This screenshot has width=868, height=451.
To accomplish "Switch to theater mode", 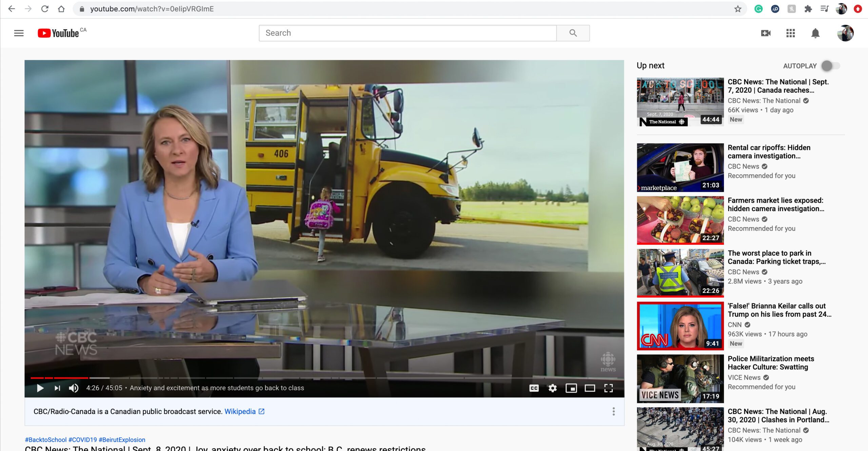I will (590, 388).
